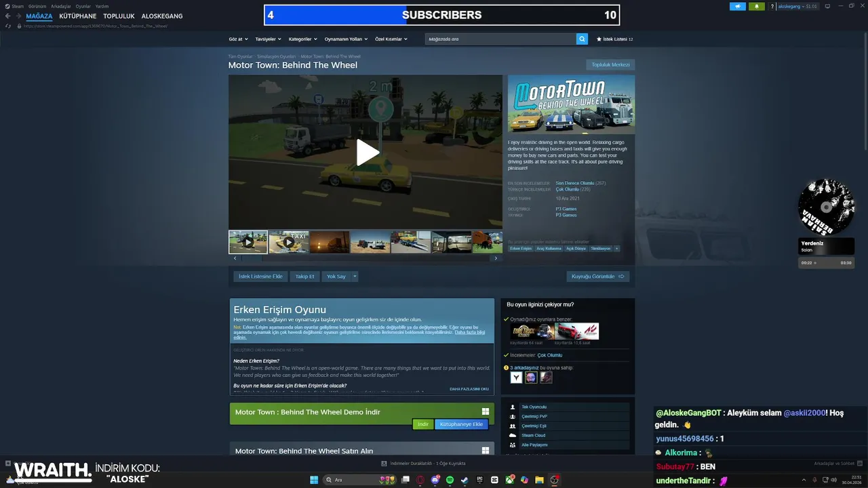Expand the Kategoriler dropdown

(302, 39)
